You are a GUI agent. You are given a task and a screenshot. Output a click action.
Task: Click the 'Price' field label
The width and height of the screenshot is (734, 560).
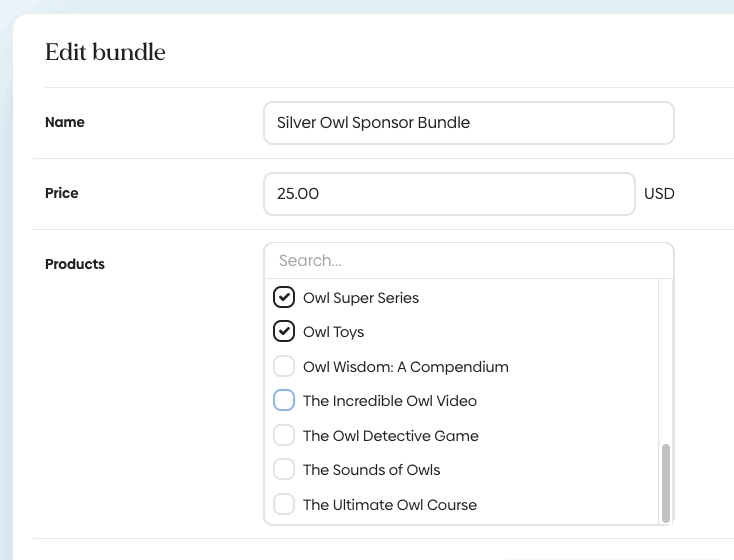coord(62,194)
